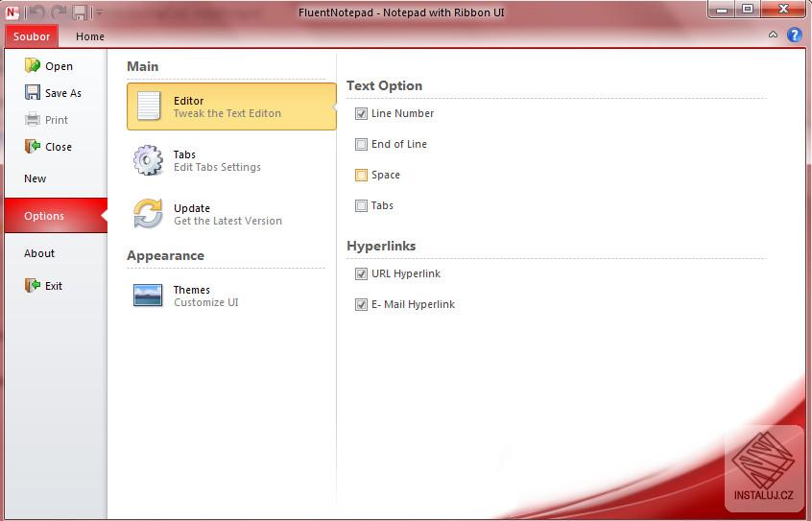Toggle the Space checkbox
This screenshot has width=812, height=521.
pyautogui.click(x=361, y=175)
